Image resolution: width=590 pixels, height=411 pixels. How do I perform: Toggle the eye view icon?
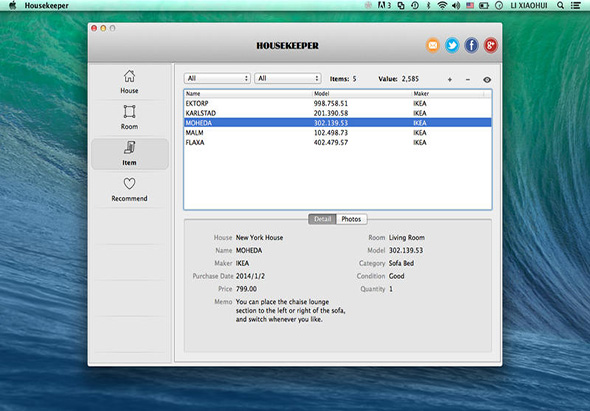coord(487,79)
